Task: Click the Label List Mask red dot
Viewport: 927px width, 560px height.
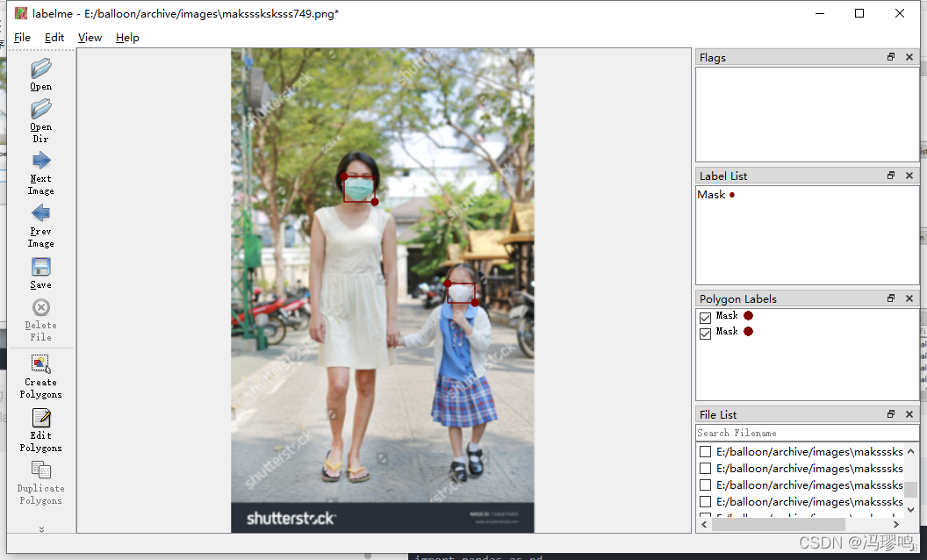Action: coord(732,195)
